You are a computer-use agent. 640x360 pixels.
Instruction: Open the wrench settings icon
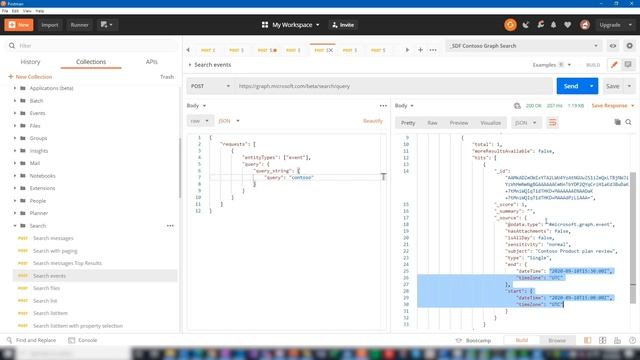(540, 25)
